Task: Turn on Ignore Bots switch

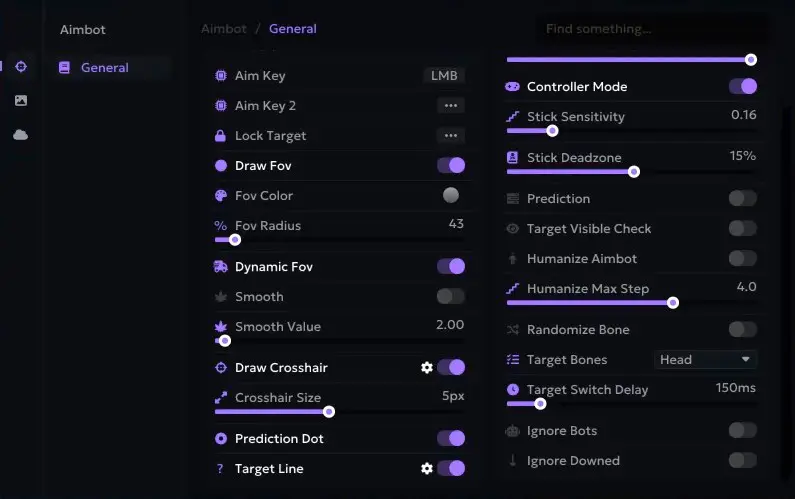Action: coord(743,430)
